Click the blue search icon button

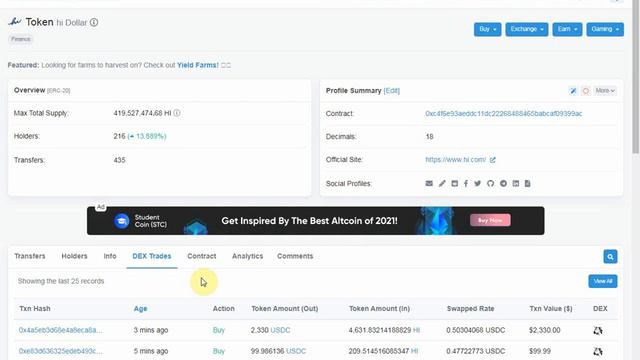click(x=610, y=257)
